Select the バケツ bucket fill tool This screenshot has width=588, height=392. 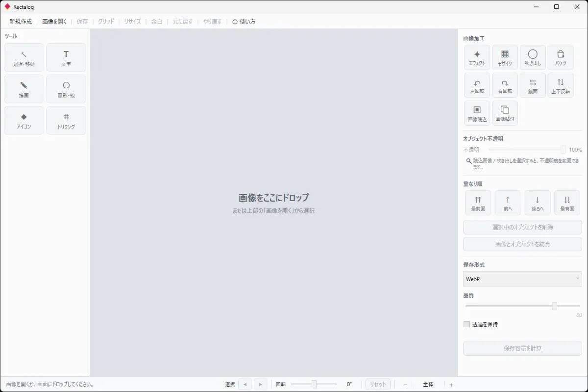[x=561, y=57]
